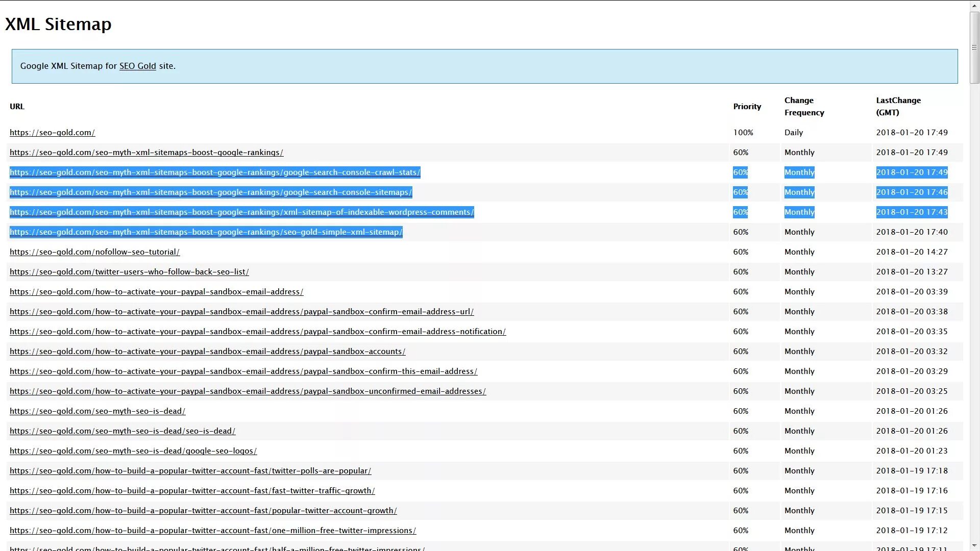Click the URL column header to sort
The width and height of the screenshot is (980, 551).
coord(17,106)
